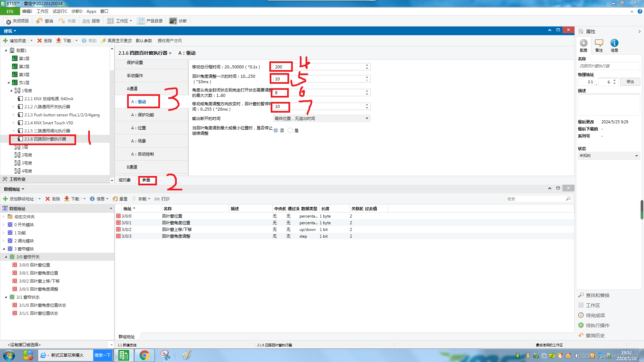Click the 信息 info icon in properties

coord(614,43)
